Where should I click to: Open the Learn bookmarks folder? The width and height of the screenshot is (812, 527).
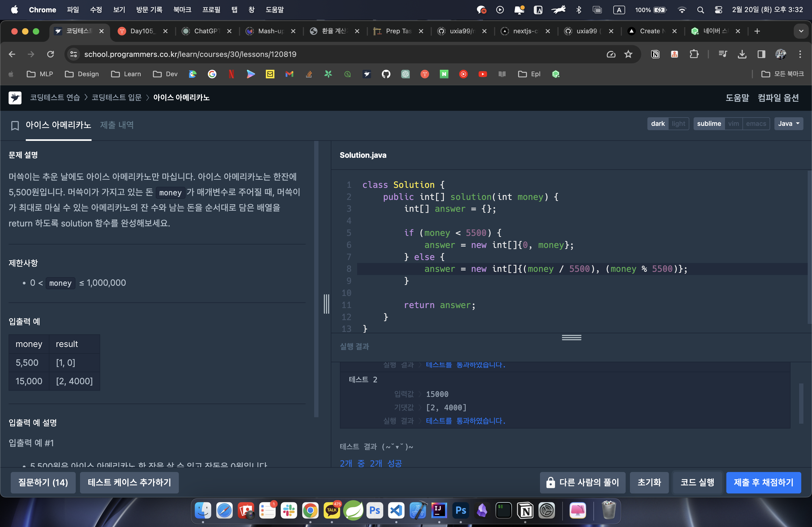[x=126, y=74]
